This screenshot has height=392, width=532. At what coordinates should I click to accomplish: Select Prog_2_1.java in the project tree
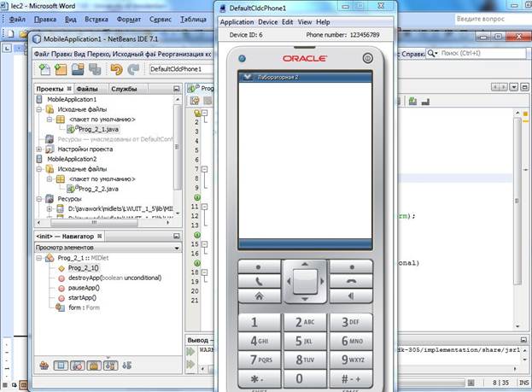point(98,129)
